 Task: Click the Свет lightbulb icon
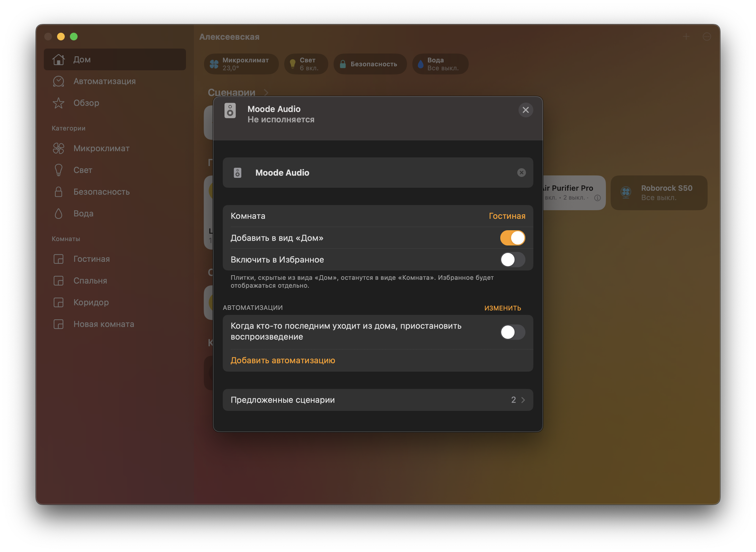(x=58, y=170)
